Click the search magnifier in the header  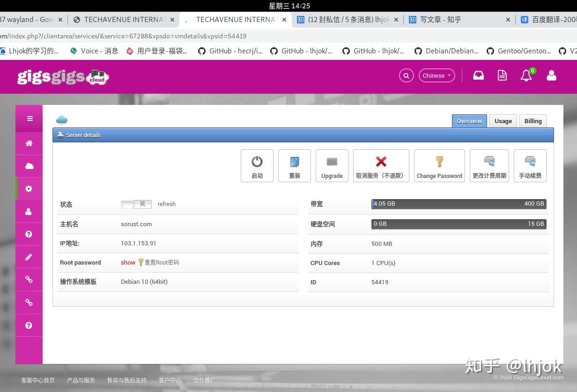tap(406, 75)
